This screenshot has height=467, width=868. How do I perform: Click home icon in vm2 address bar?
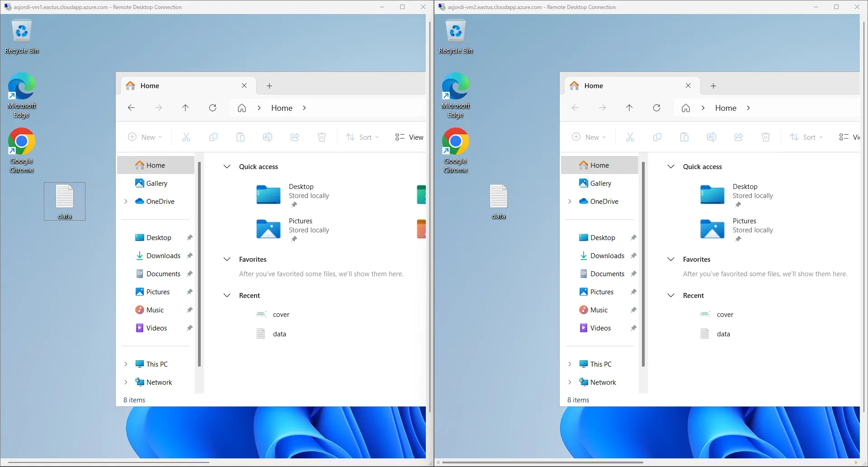(x=686, y=108)
